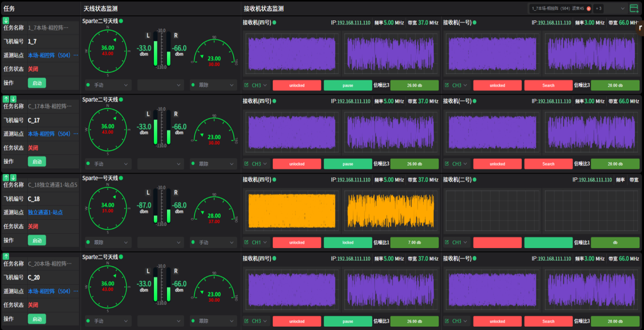This screenshot has width=644, height=330.
Task: Move task 1_7 down with arrow icon
Action: coord(6,21)
